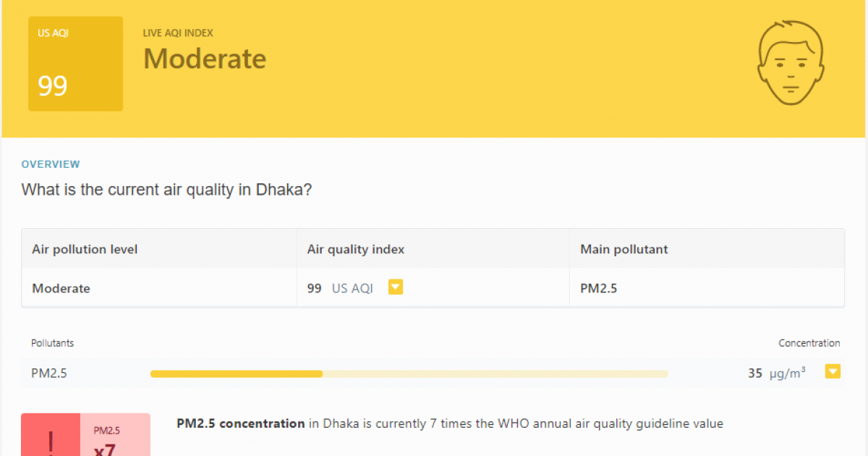Viewport: 868px width, 456px height.
Task: Click the face illustration in the yellow banner
Action: click(791, 63)
